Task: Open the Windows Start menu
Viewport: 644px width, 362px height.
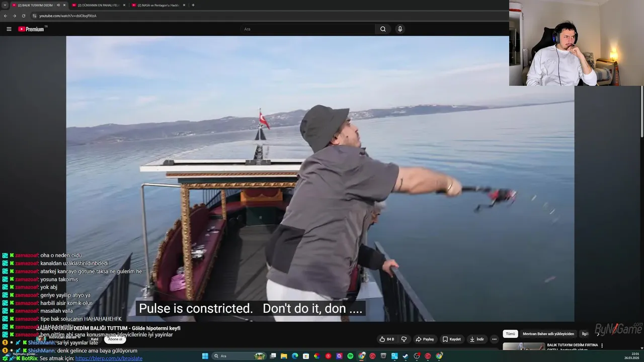Action: pos(205,356)
